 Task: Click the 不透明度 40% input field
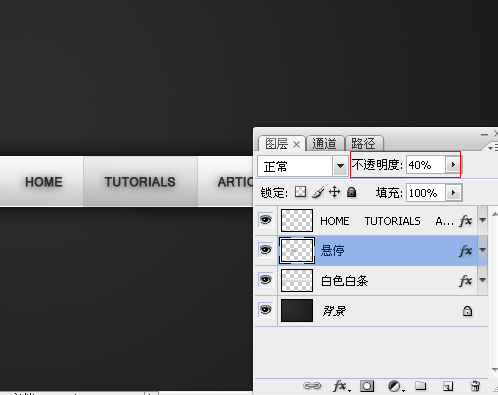tap(426, 165)
